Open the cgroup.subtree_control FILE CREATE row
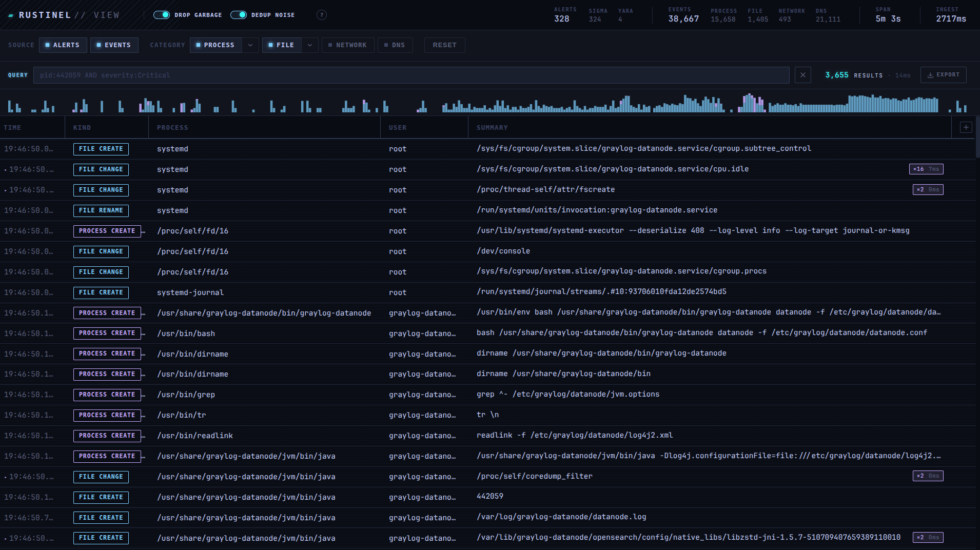 [487, 149]
